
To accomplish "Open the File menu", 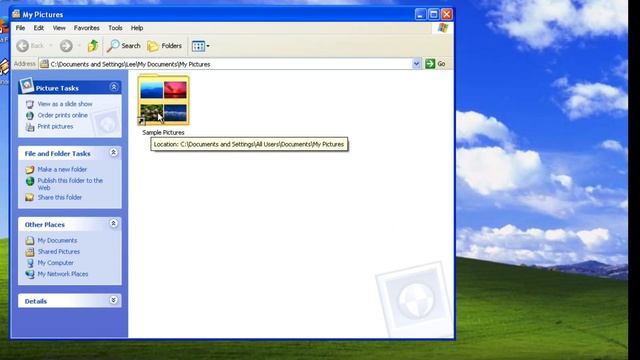I will [20, 28].
